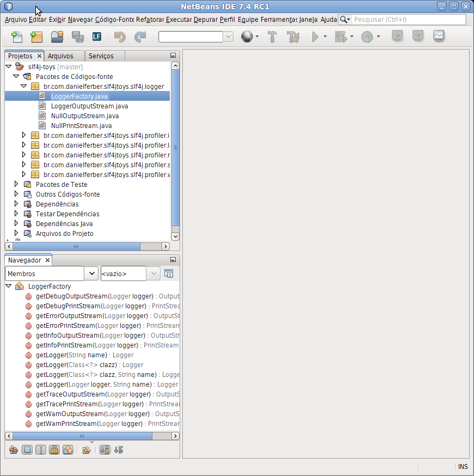Click the Redo arrow icon
This screenshot has height=476, width=474.
point(140,36)
